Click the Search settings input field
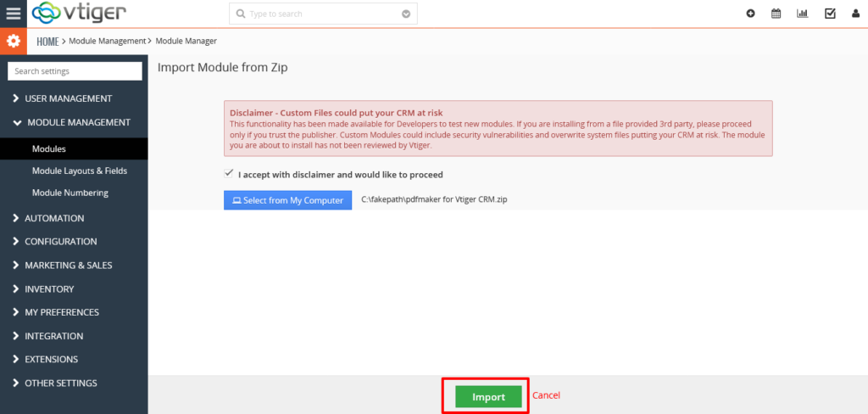Screen dimensions: 868x414 (x=75, y=71)
